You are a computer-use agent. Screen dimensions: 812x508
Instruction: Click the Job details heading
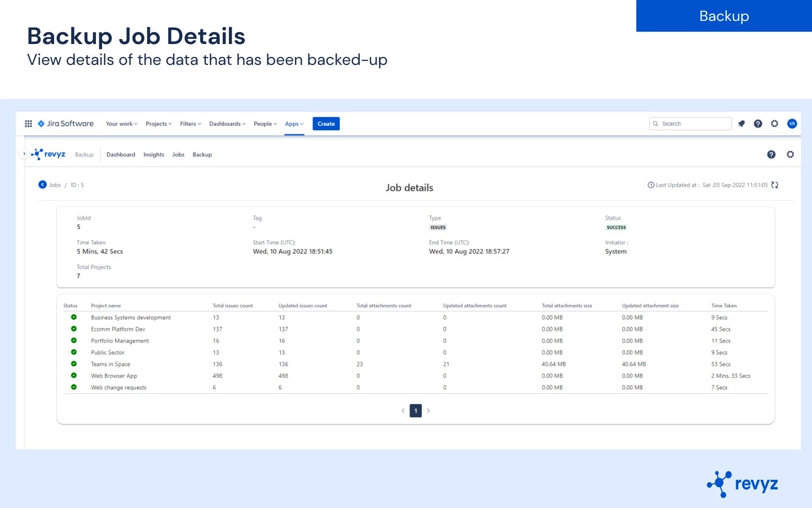pos(409,188)
